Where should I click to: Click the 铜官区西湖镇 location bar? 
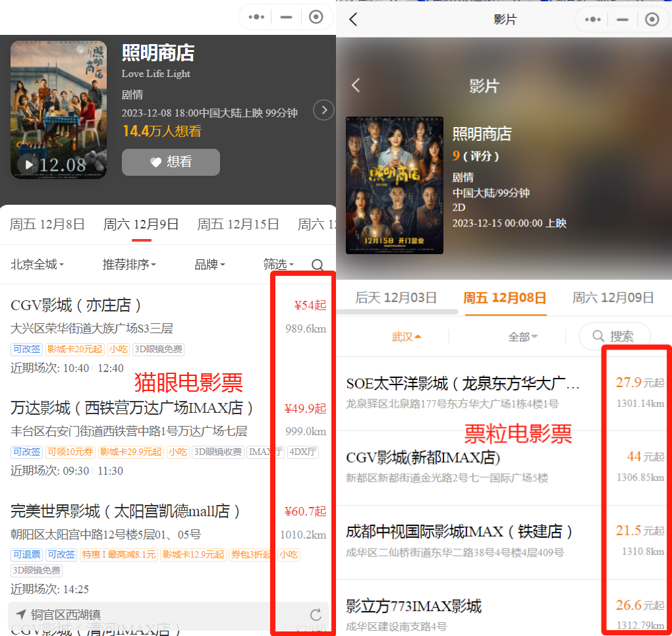pos(168,616)
